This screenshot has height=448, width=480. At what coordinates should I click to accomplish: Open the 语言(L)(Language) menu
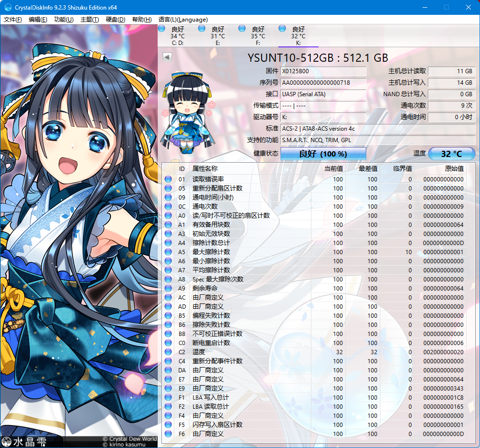click(183, 20)
